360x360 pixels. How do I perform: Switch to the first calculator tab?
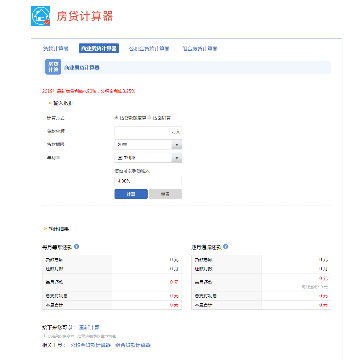56,49
